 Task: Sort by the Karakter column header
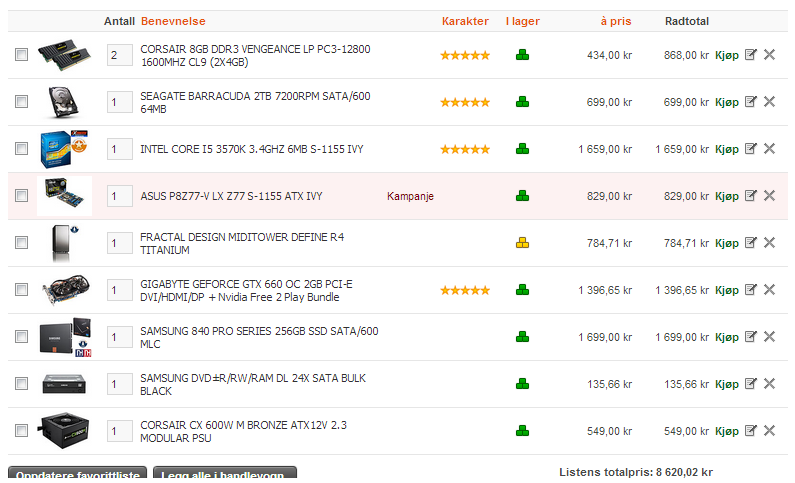click(x=465, y=21)
